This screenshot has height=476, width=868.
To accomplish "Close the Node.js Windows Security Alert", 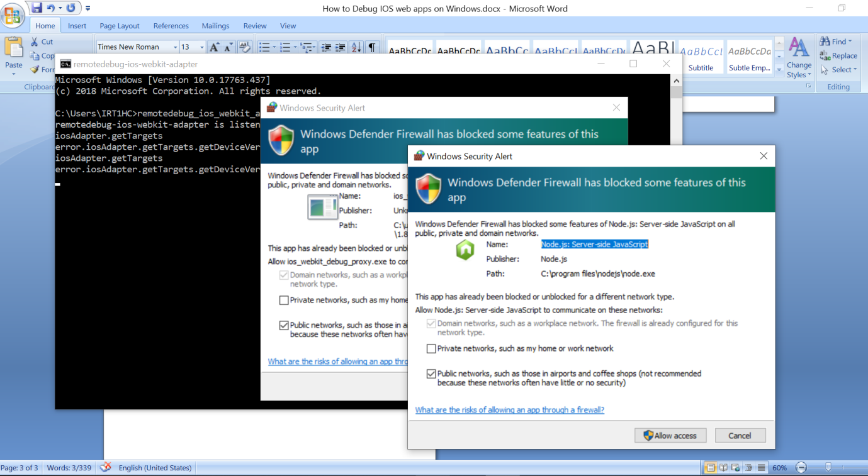I will (764, 156).
